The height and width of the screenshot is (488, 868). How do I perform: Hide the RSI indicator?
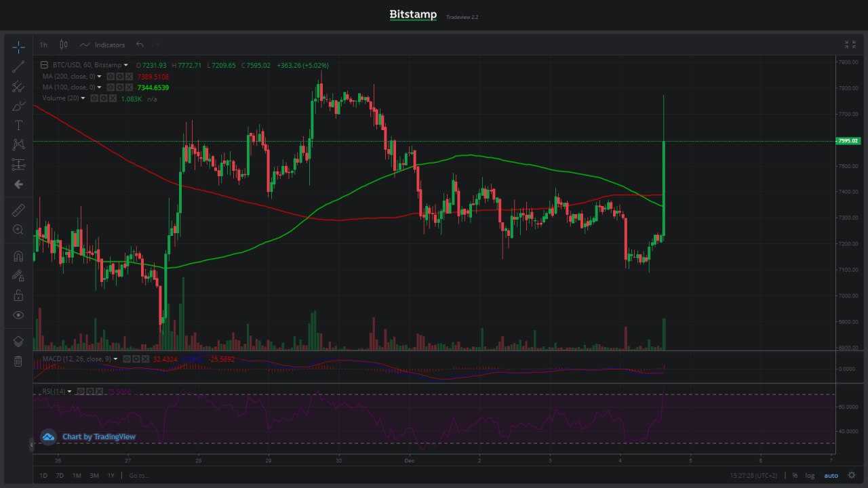(81, 392)
